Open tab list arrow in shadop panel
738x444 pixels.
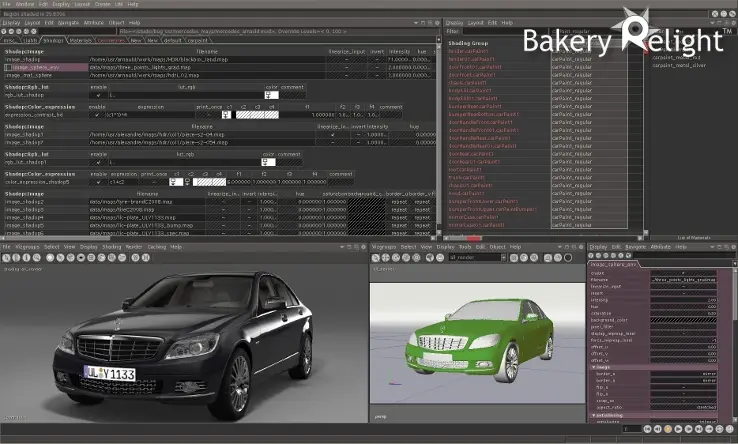(x=438, y=41)
